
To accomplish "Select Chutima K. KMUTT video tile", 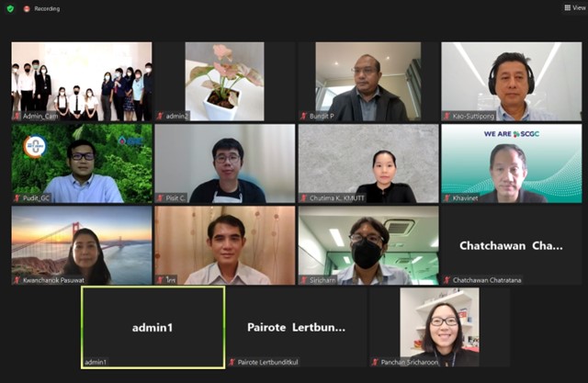I will pyautogui.click(x=368, y=163).
